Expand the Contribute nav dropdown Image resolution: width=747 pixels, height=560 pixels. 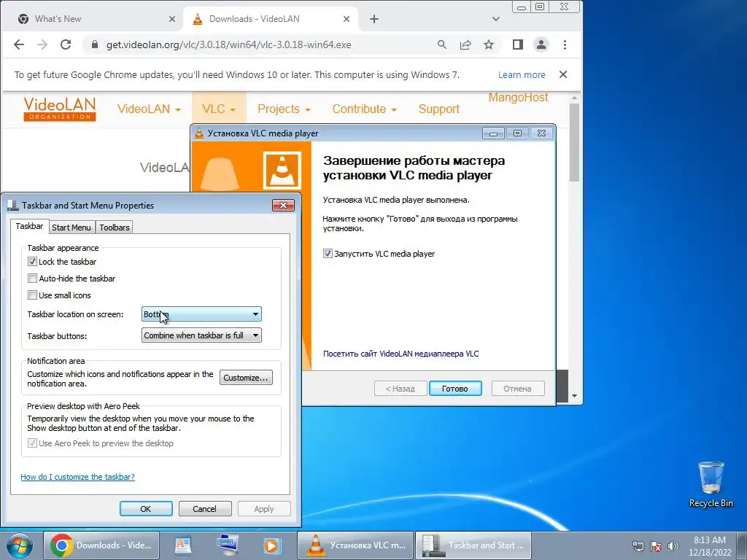365,109
